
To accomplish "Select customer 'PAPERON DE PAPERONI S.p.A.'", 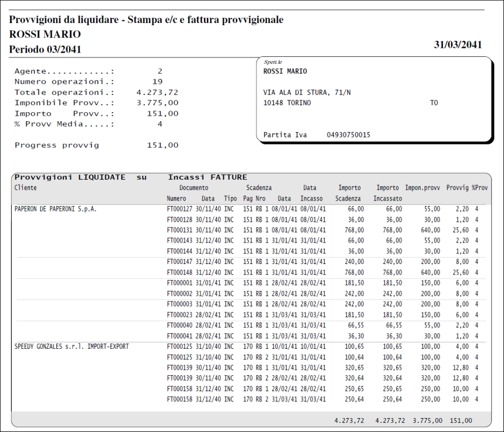I will click(56, 209).
